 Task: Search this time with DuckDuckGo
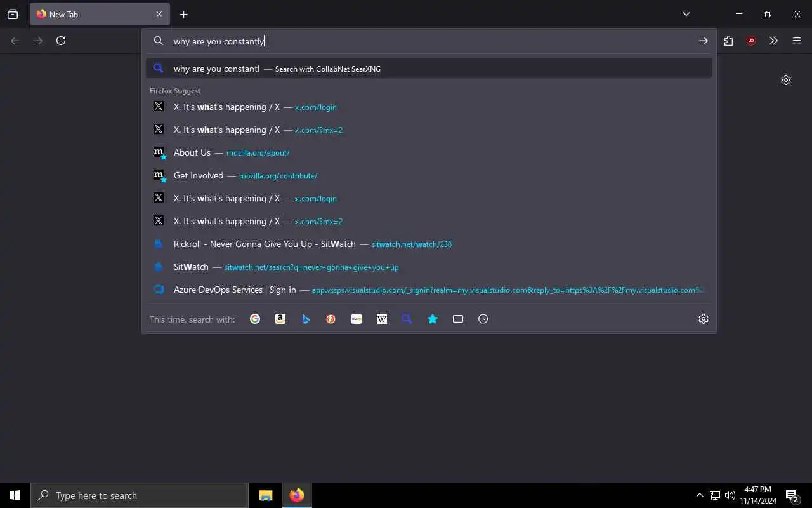coord(331,319)
